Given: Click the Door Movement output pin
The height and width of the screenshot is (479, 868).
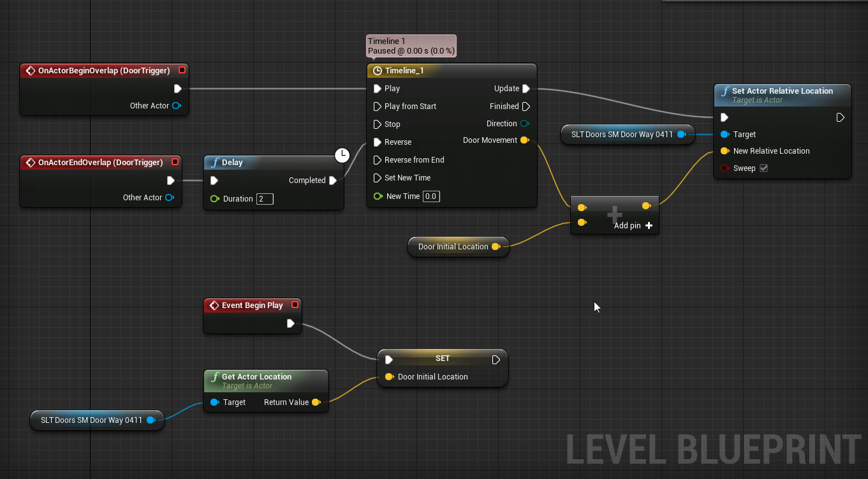Looking at the screenshot, I should click(524, 140).
